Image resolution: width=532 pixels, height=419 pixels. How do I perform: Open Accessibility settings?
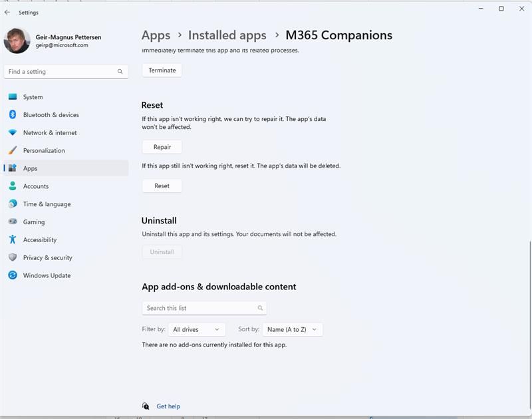[66, 240]
